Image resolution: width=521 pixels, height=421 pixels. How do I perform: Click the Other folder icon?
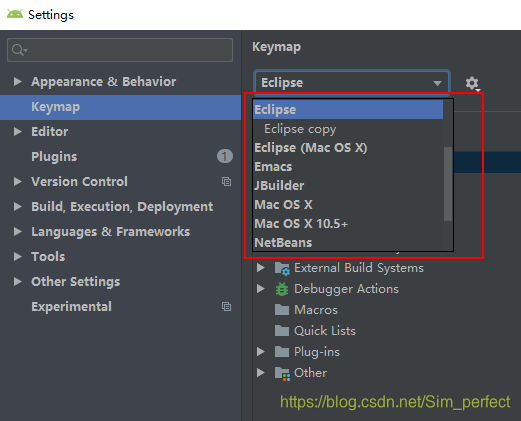coord(282,373)
